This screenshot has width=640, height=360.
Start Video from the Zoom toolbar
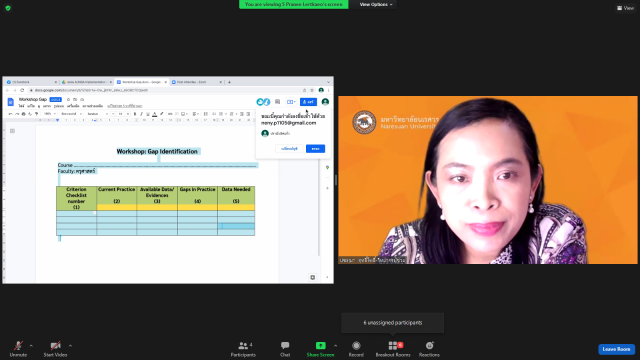pos(55,349)
